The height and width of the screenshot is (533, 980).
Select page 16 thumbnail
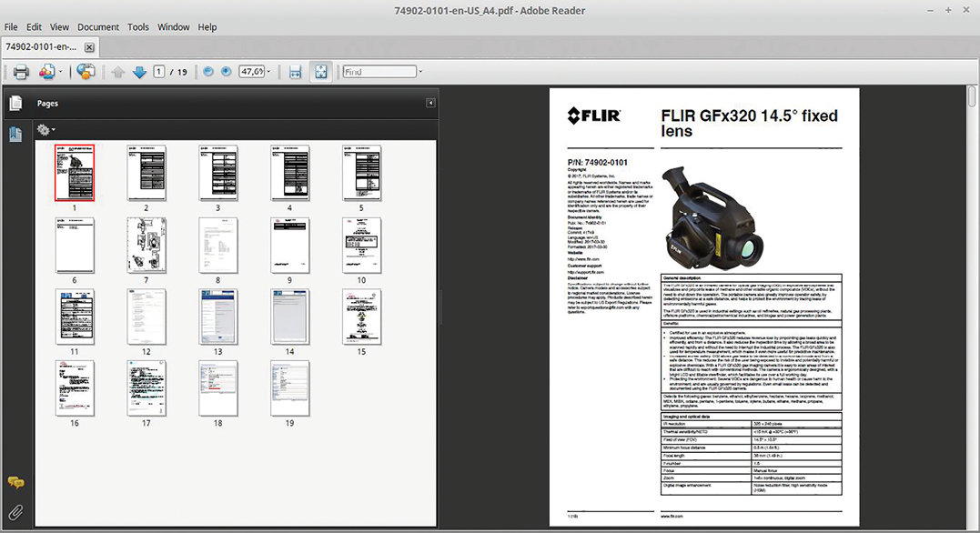click(x=75, y=388)
